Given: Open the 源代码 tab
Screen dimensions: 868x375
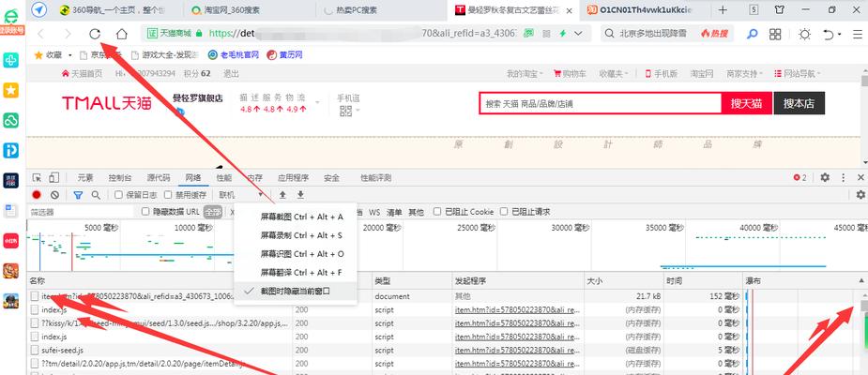Looking at the screenshot, I should (x=159, y=177).
